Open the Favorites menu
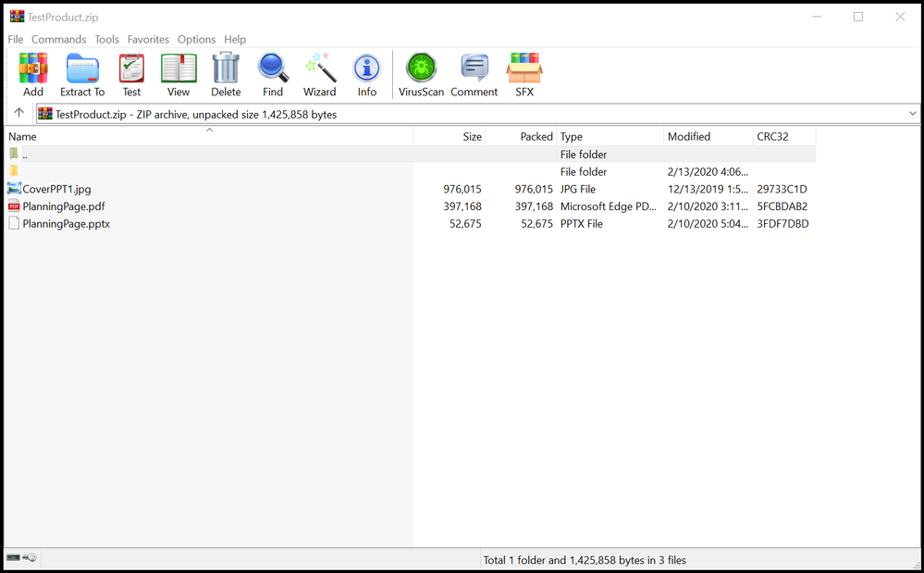924x573 pixels. [148, 40]
